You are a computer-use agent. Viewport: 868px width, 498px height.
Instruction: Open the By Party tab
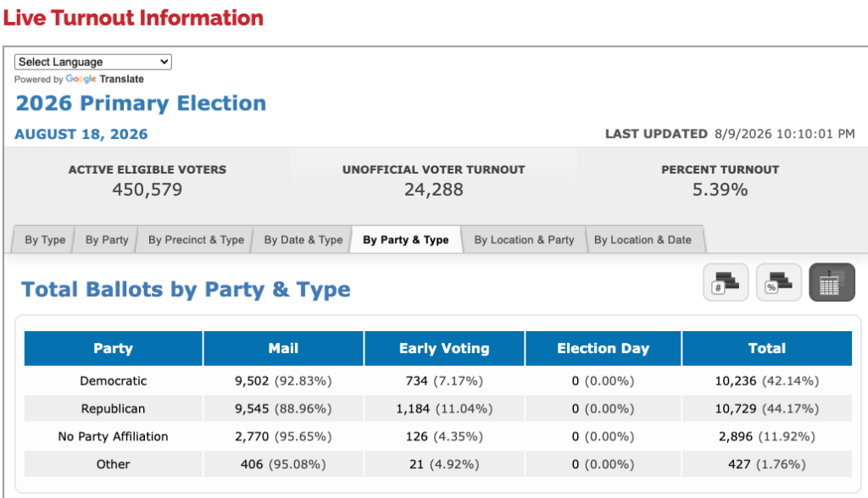coord(106,241)
